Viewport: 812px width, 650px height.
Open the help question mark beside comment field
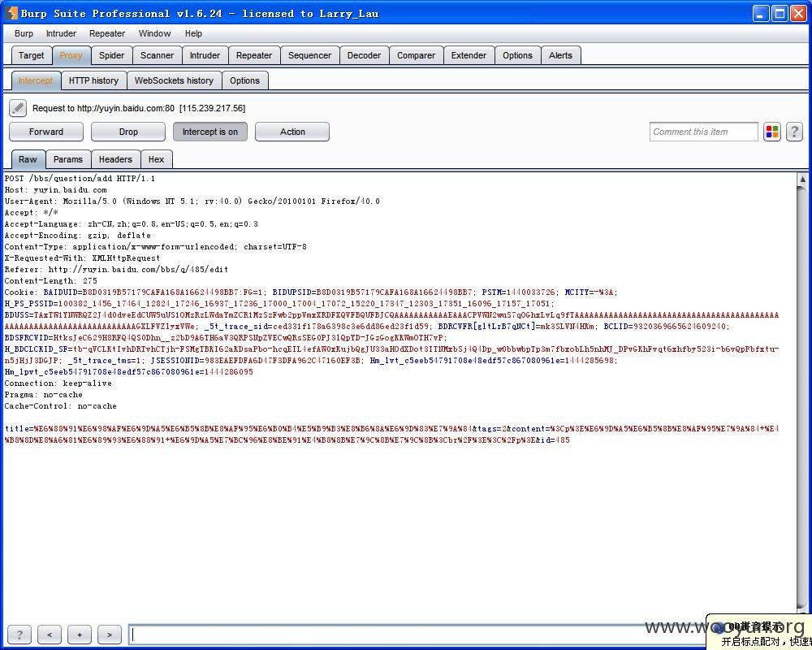(x=794, y=132)
